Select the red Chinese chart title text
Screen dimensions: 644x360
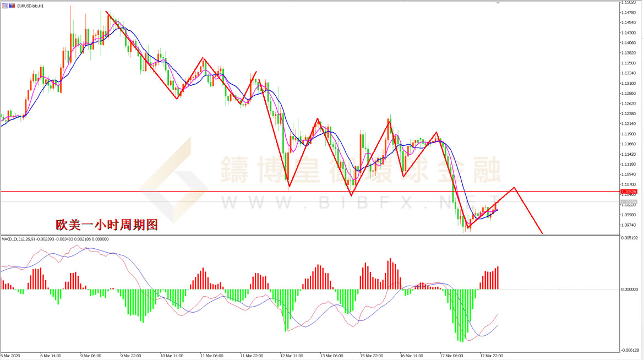pyautogui.click(x=107, y=225)
